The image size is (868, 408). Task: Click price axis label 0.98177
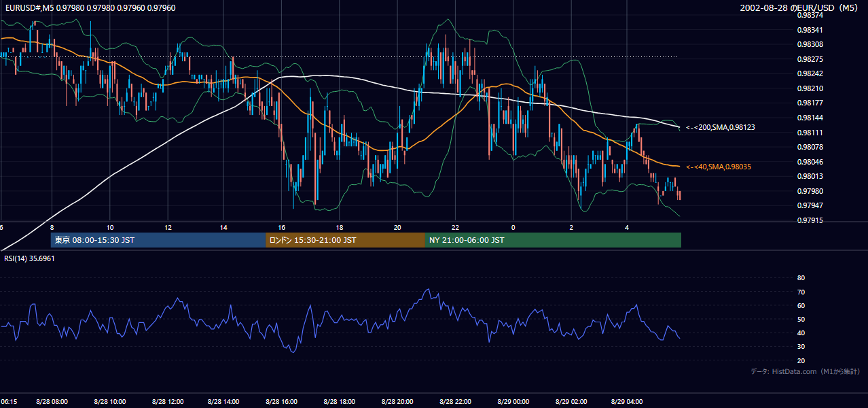[809, 103]
